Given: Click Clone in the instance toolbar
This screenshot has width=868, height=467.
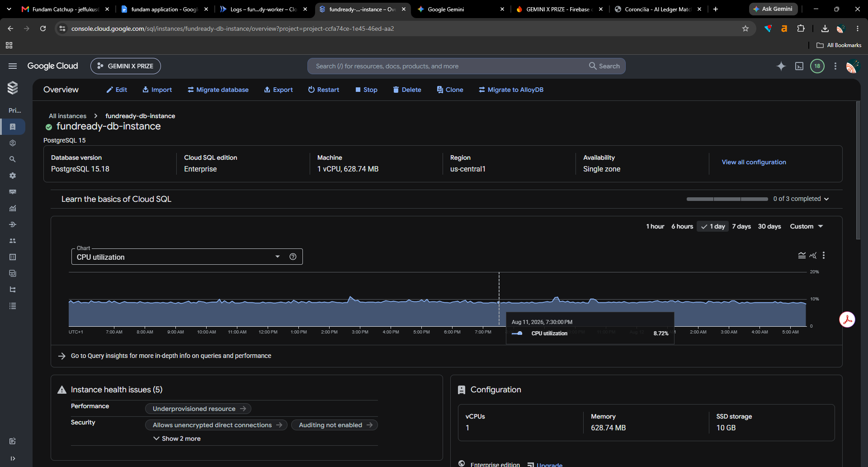Looking at the screenshot, I should pos(450,90).
